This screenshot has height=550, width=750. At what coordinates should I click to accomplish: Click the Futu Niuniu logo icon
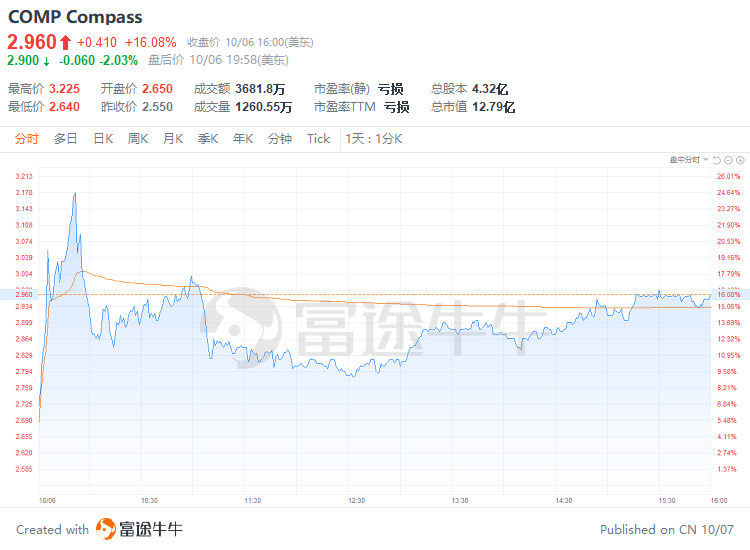(x=106, y=529)
